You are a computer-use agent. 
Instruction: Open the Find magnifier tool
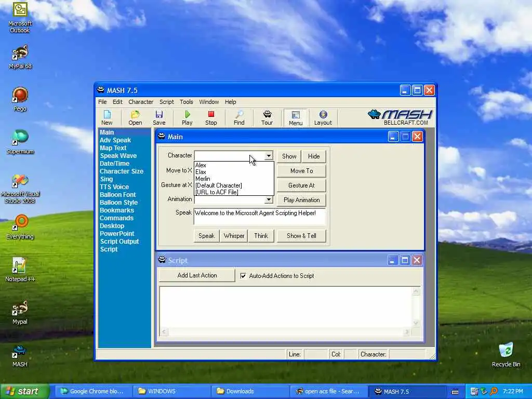click(239, 118)
